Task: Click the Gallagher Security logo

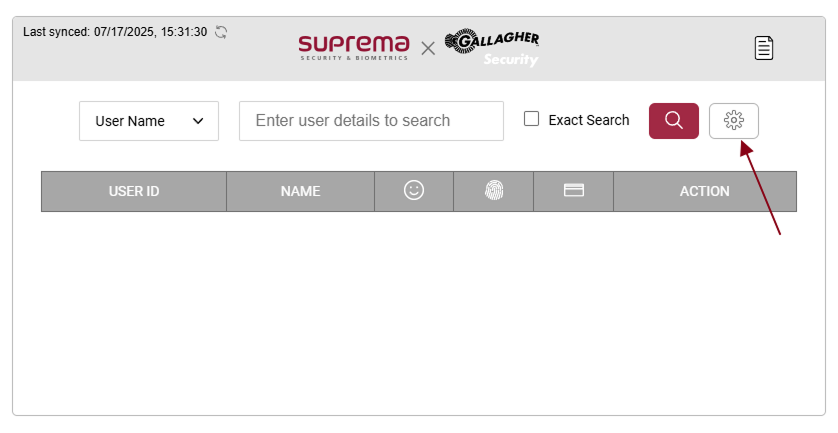Action: click(492, 47)
